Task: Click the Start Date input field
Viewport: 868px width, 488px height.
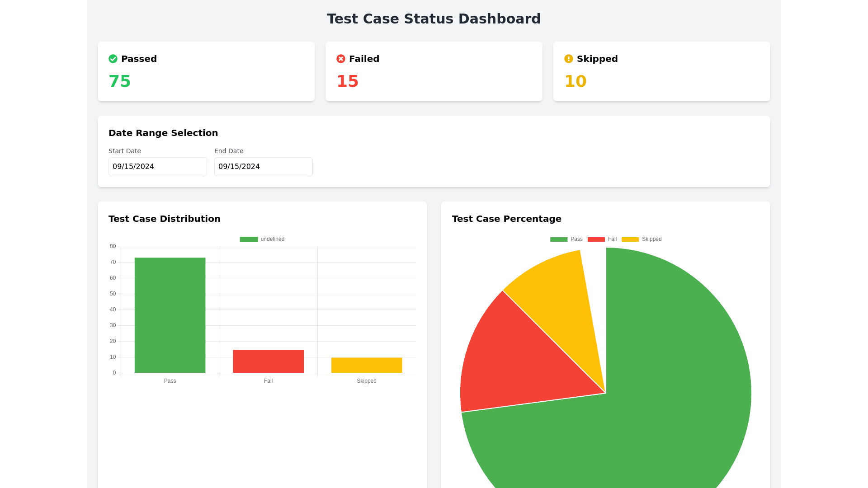Action: point(157,167)
